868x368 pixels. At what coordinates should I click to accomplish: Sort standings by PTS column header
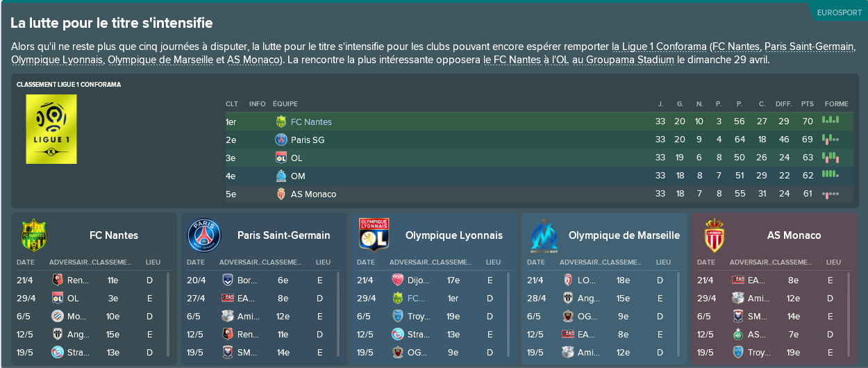[x=807, y=103]
